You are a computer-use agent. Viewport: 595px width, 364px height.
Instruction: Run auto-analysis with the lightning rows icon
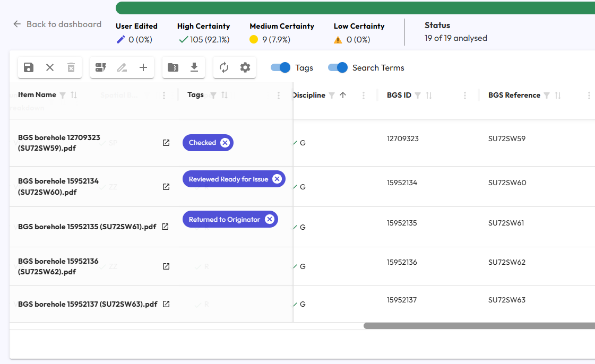coord(100,67)
